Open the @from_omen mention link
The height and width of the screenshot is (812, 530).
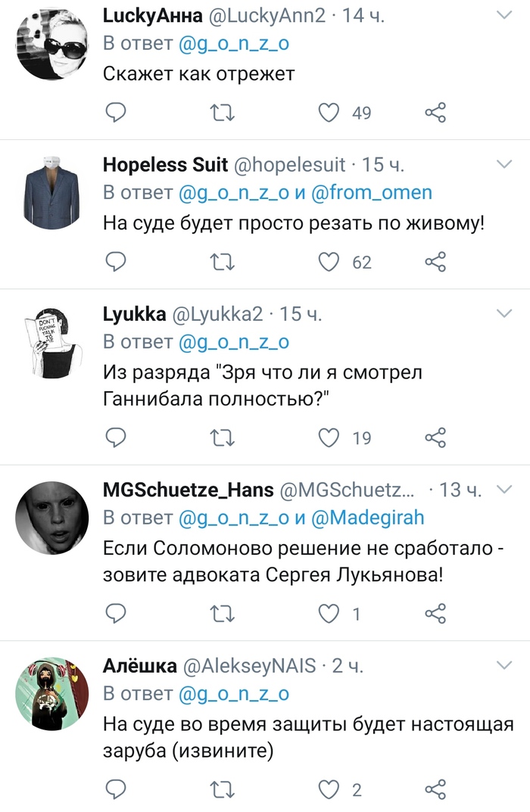[x=372, y=192]
